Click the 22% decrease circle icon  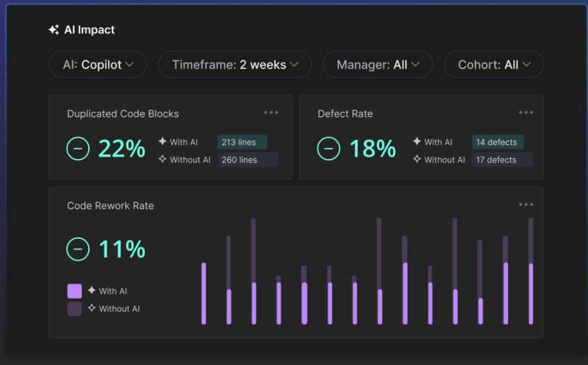tap(78, 149)
